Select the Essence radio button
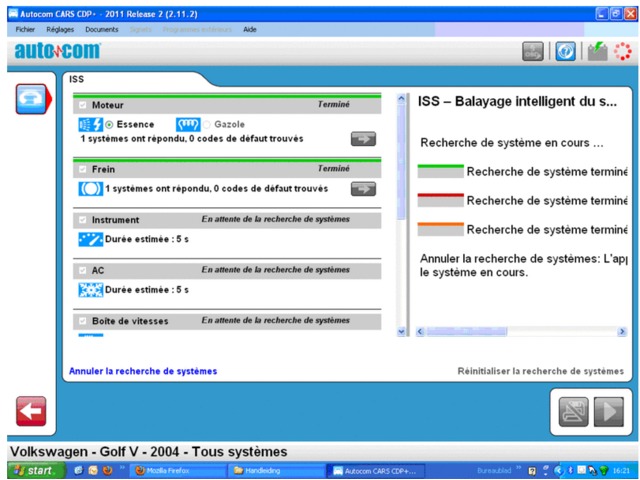The height and width of the screenshot is (480, 640). coord(109,124)
